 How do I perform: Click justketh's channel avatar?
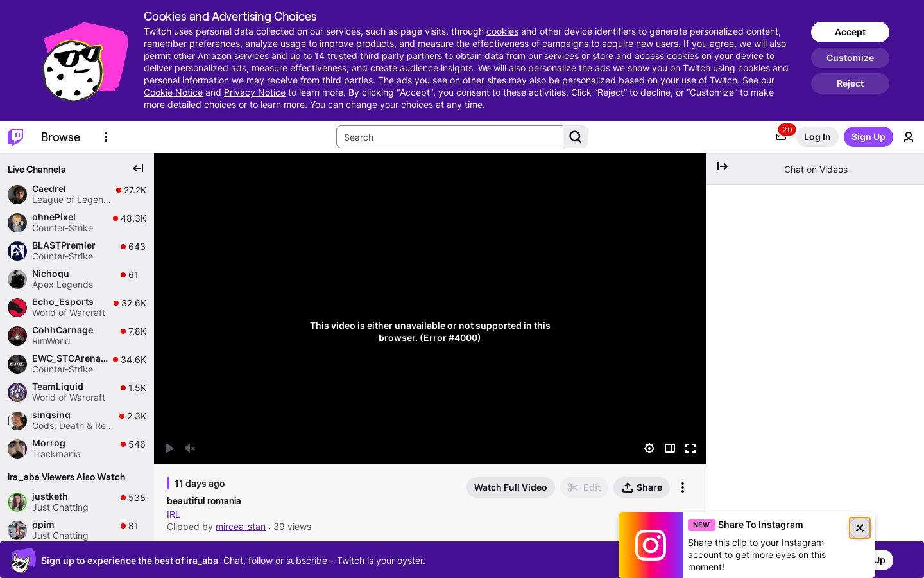[x=17, y=502]
